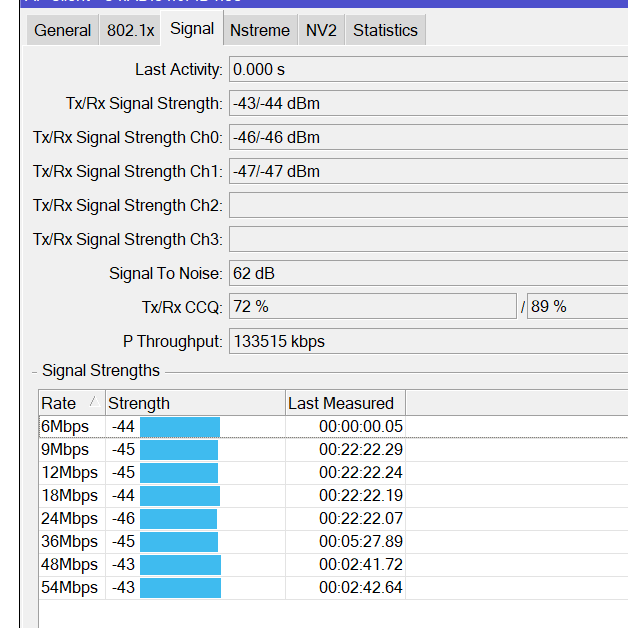Open the 802.1x tab

click(x=131, y=30)
